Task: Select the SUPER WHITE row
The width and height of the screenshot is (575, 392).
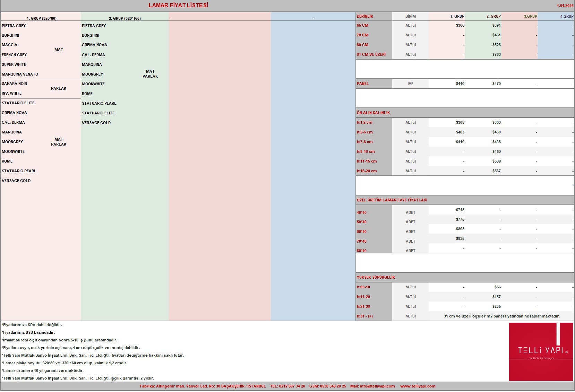Action: [14, 64]
